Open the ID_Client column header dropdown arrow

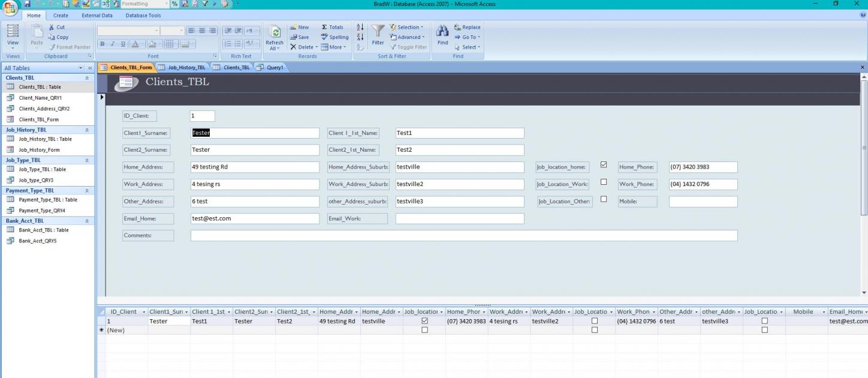143,312
